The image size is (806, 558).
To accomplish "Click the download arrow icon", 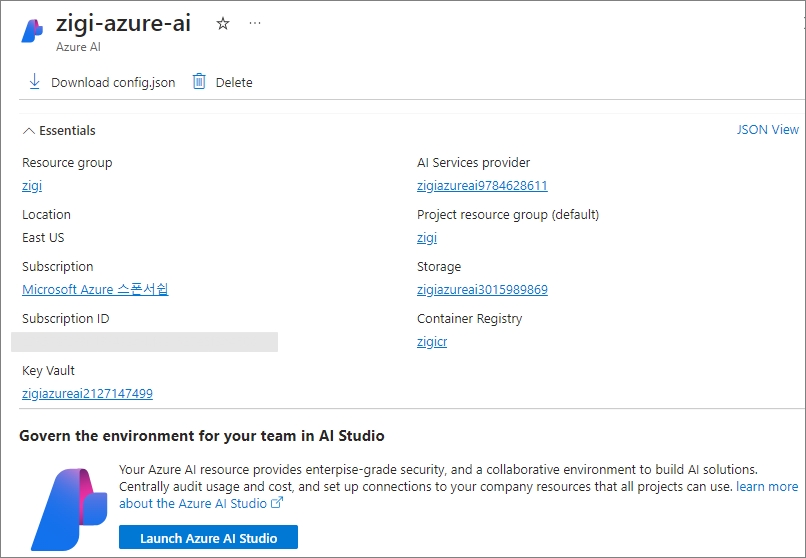I will pos(34,82).
